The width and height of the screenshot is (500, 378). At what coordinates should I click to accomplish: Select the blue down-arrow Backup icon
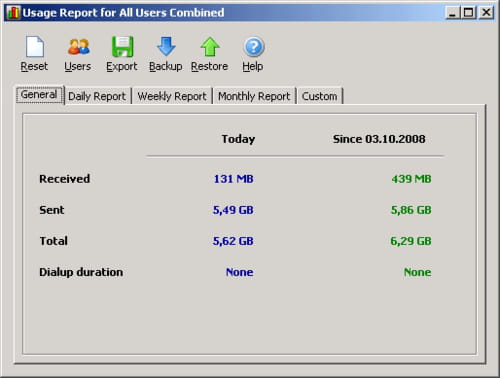pos(166,46)
